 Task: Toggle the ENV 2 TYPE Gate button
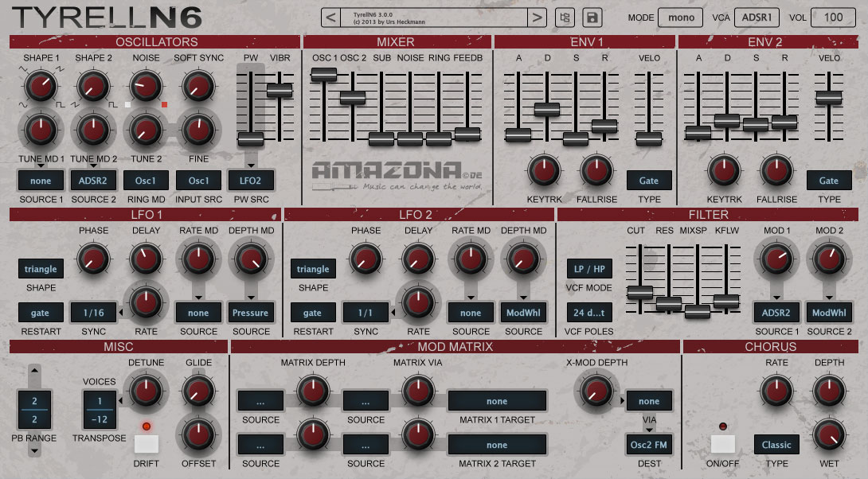tap(829, 181)
